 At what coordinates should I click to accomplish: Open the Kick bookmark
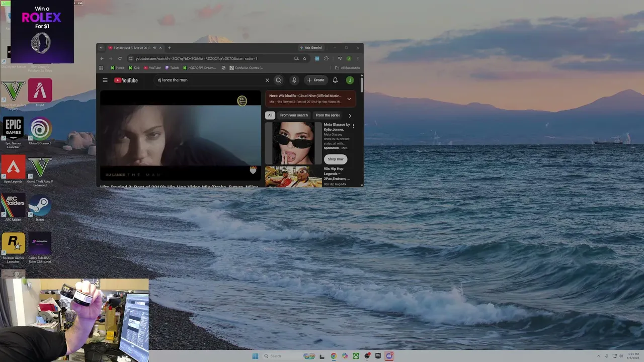click(x=134, y=68)
